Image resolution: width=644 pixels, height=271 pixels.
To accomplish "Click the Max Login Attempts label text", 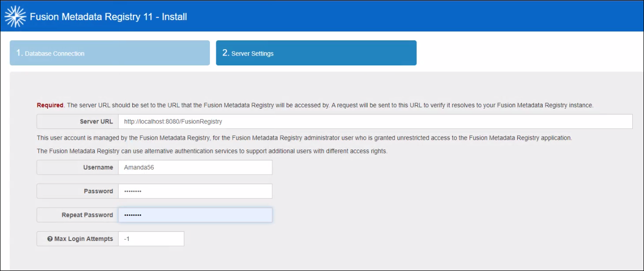I will [84, 239].
